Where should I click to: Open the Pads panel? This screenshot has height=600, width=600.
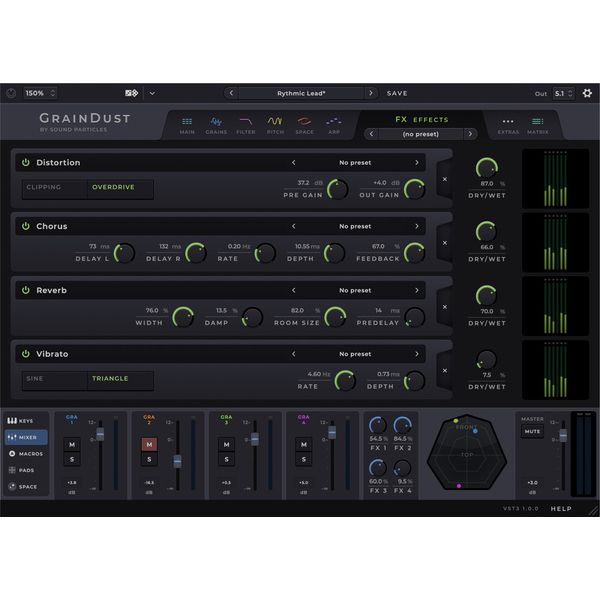(x=26, y=470)
